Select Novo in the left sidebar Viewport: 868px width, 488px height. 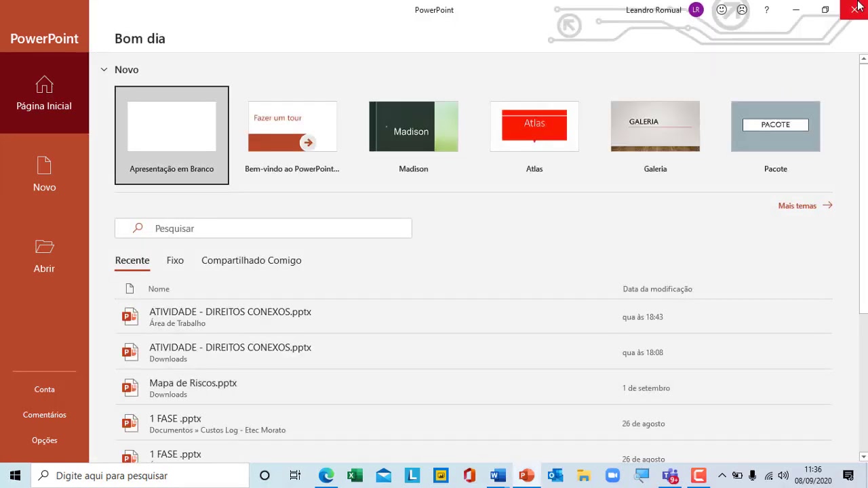(44, 174)
